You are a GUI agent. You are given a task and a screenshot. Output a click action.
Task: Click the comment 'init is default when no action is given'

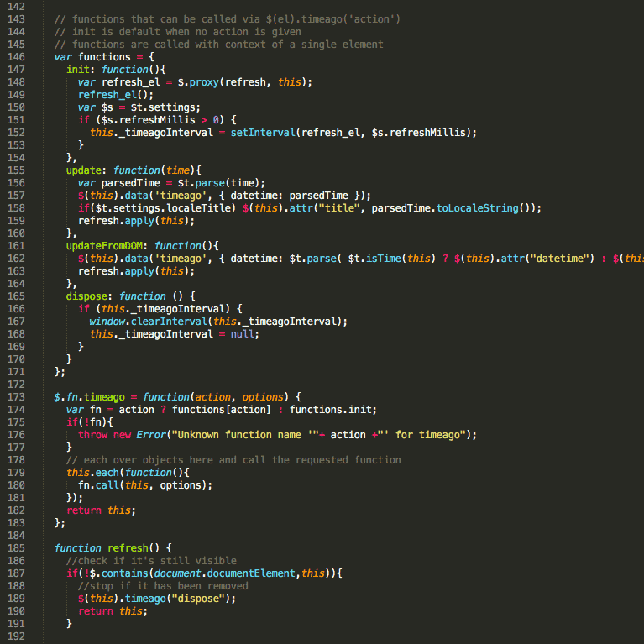pyautogui.click(x=177, y=32)
